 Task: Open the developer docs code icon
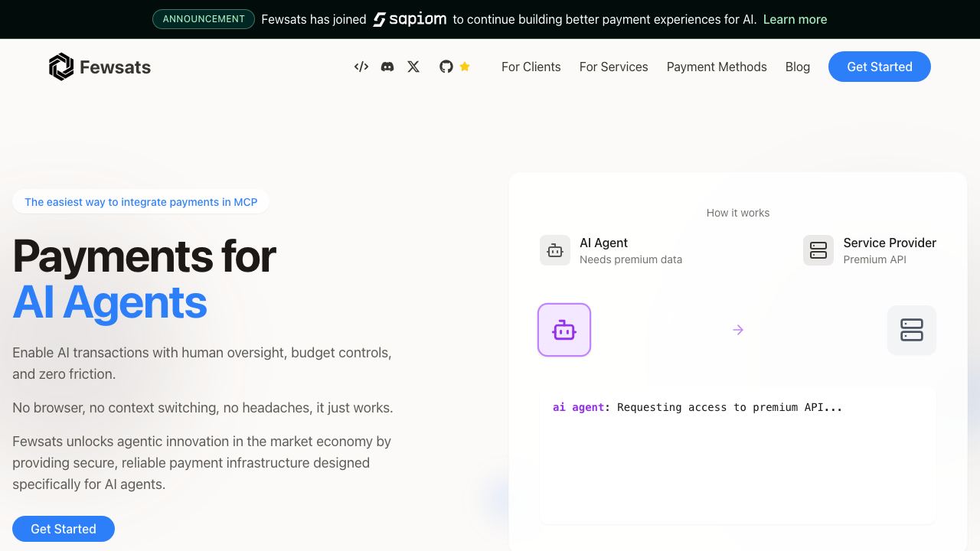(361, 67)
